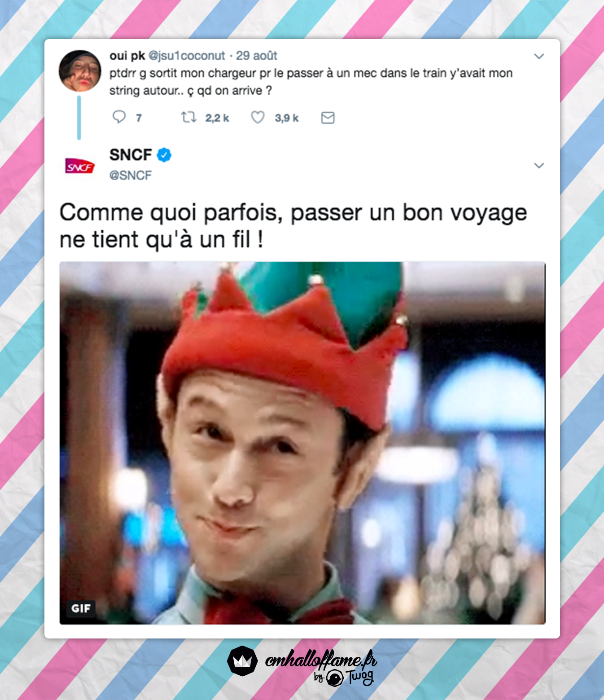Click the reply speech bubble icon
Image resolution: width=604 pixels, height=700 pixels.
pyautogui.click(x=119, y=117)
